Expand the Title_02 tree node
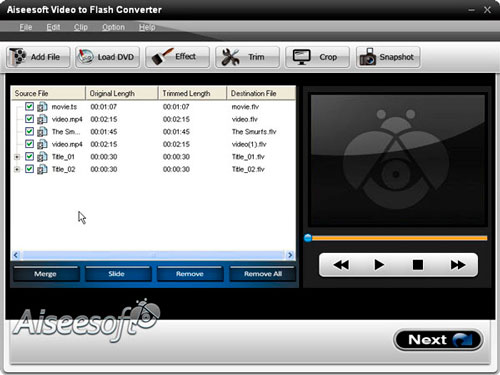The height and width of the screenshot is (375, 500). (17, 170)
